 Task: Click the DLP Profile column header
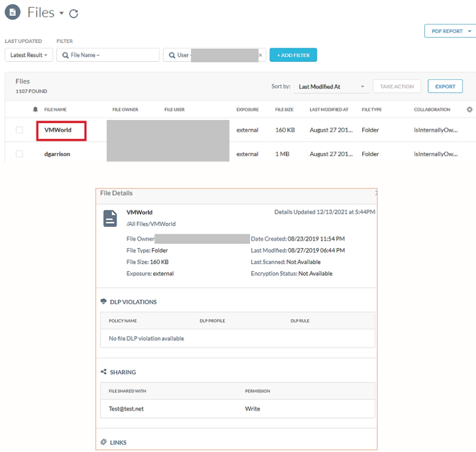[x=212, y=321]
